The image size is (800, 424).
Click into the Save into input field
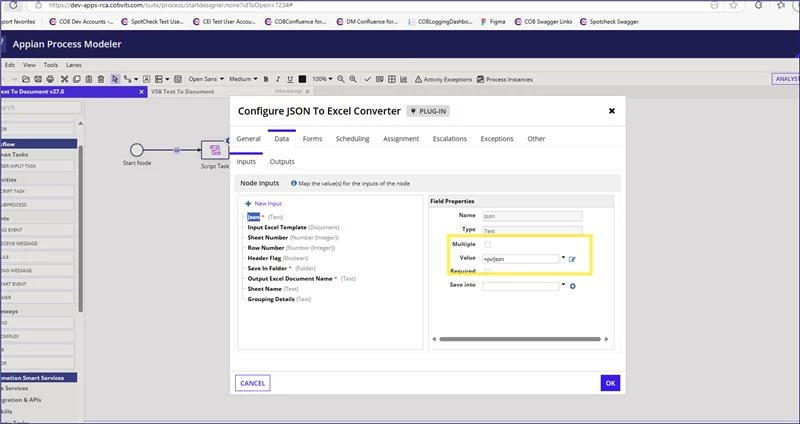pyautogui.click(x=520, y=286)
